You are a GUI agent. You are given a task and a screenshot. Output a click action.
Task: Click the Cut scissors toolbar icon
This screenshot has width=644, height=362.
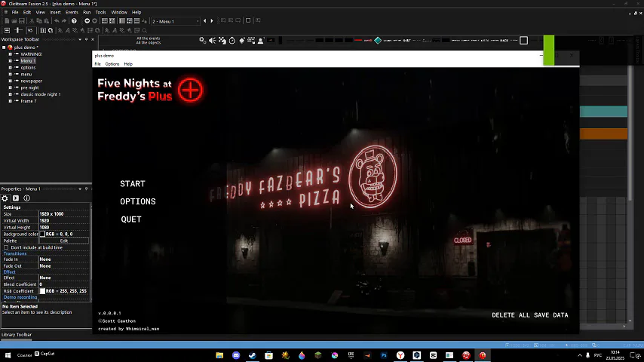32,21
